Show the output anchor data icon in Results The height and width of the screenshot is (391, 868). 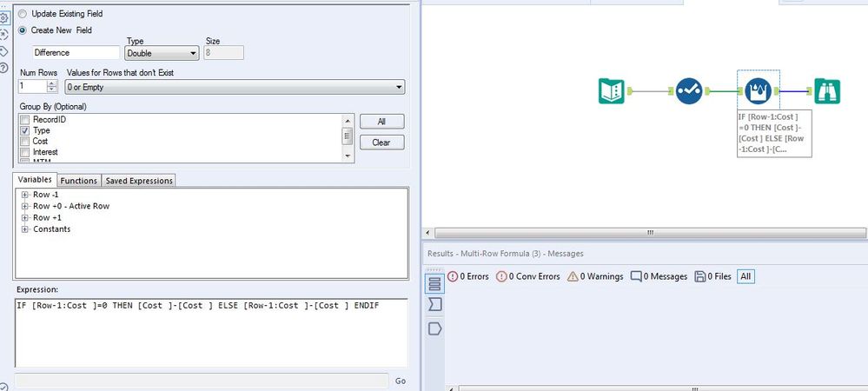pos(434,329)
